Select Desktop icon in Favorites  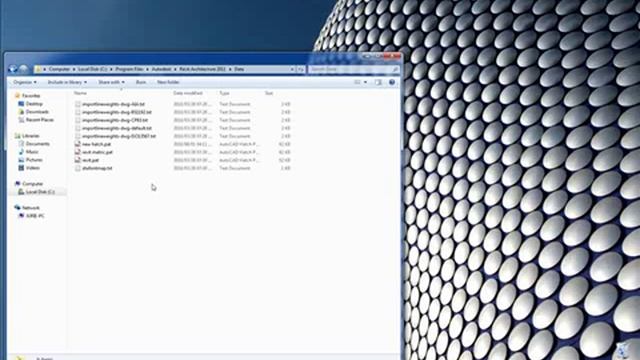[21, 104]
